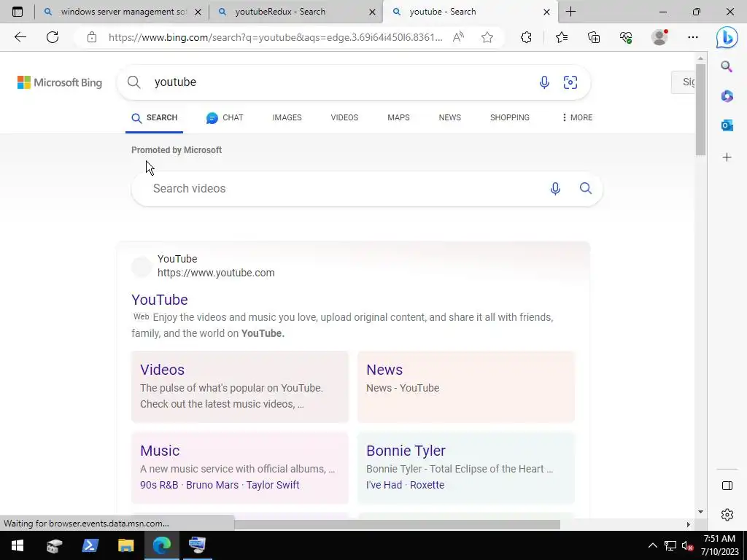747x560 pixels.
Task: Open the Windows Start menu
Action: coord(18,545)
